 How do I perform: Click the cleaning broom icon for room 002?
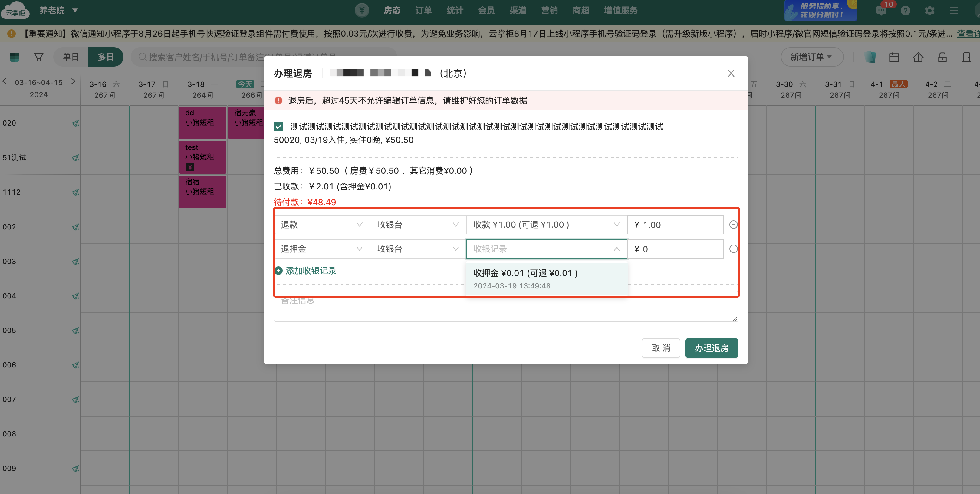tap(76, 227)
